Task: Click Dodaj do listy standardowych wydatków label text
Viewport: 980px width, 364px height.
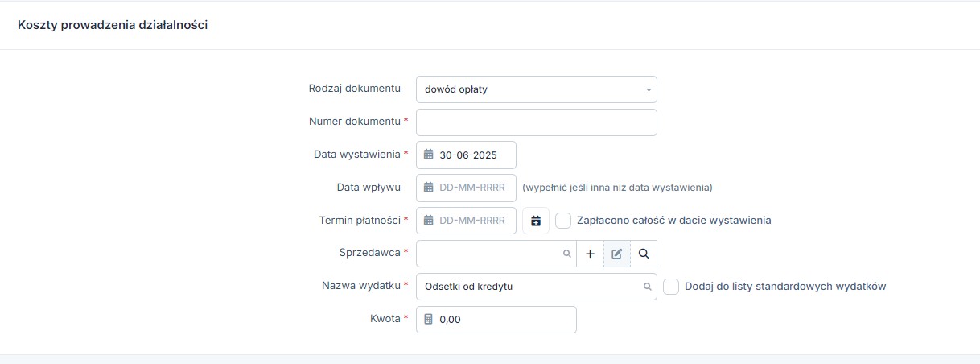Action: [784, 287]
